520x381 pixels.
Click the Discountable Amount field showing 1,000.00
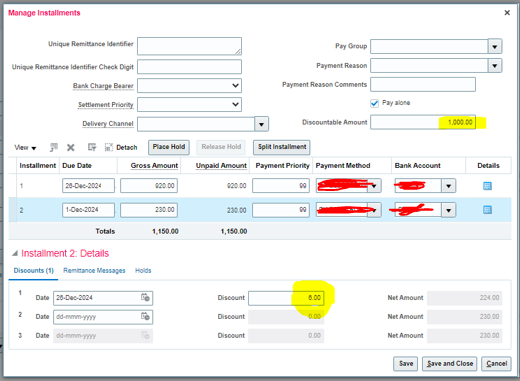pyautogui.click(x=423, y=122)
